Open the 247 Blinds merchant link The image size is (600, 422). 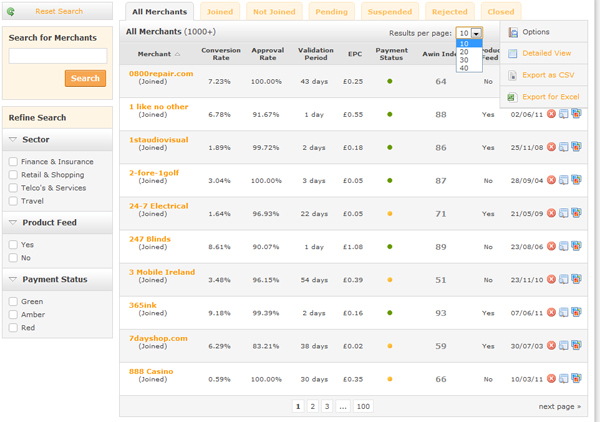click(150, 239)
